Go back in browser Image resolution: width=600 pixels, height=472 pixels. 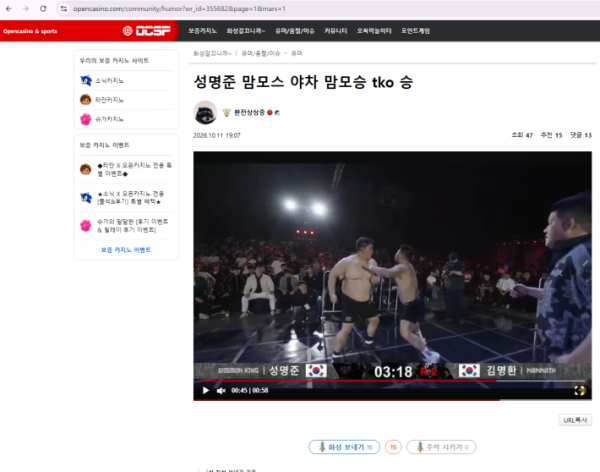pos(9,8)
